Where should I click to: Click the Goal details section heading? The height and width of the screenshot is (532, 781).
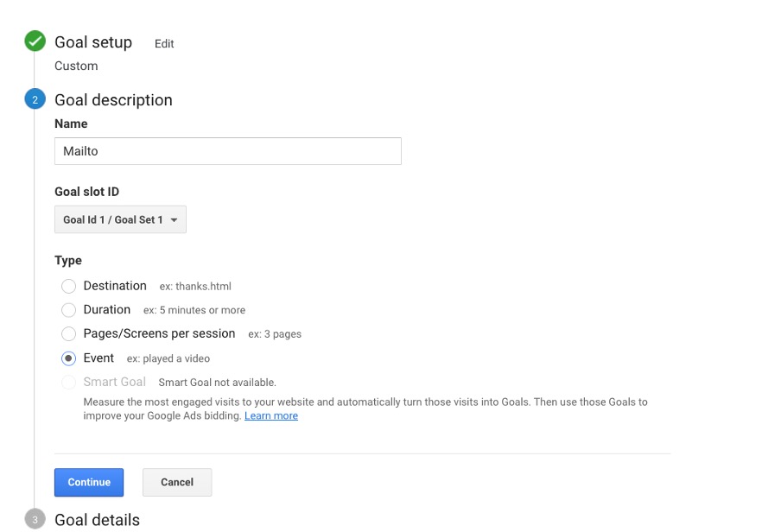point(97,519)
